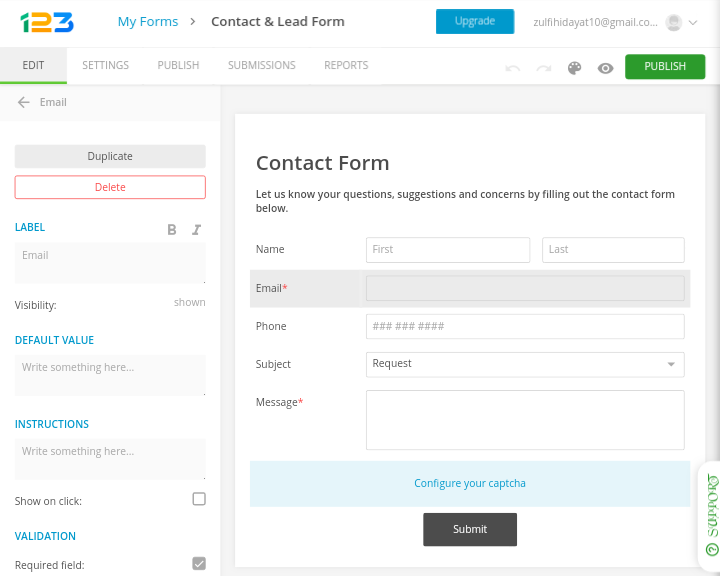Click the INSTRUCTIONS section heading
The image size is (720, 576).
tap(51, 424)
